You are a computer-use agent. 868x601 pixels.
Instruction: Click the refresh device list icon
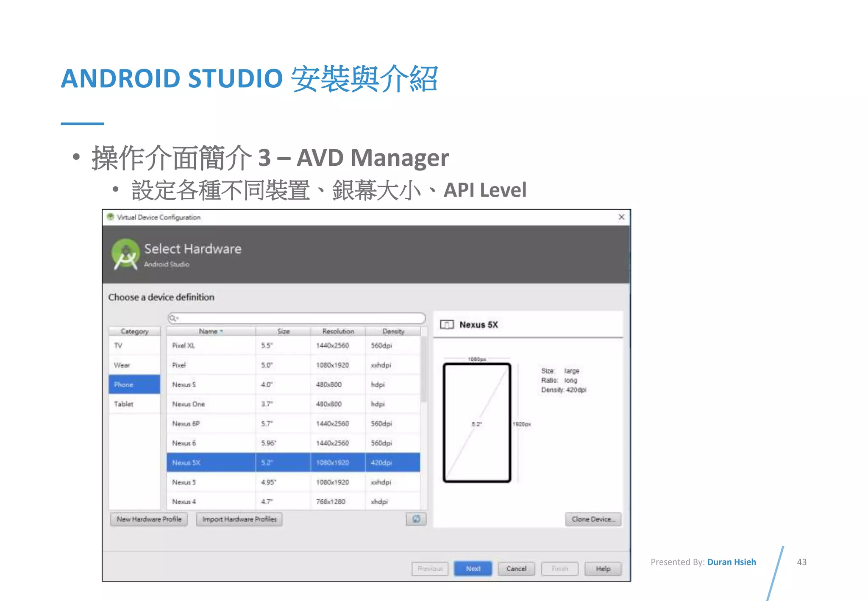[x=416, y=519]
